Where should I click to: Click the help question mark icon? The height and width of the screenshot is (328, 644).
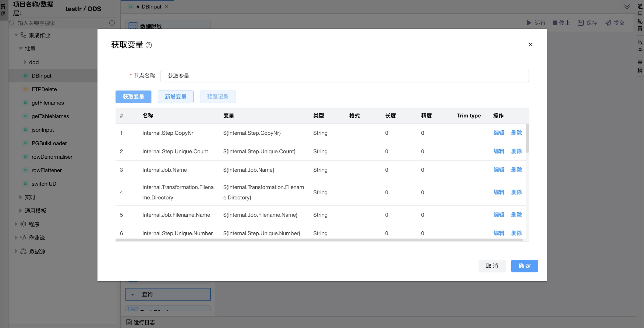coord(149,45)
